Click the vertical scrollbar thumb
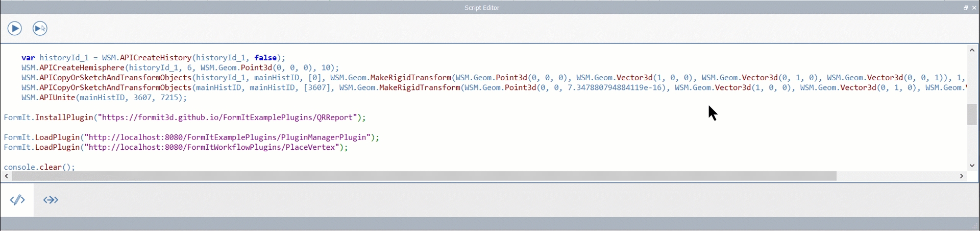Image resolution: width=980 pixels, height=231 pixels. [x=972, y=114]
